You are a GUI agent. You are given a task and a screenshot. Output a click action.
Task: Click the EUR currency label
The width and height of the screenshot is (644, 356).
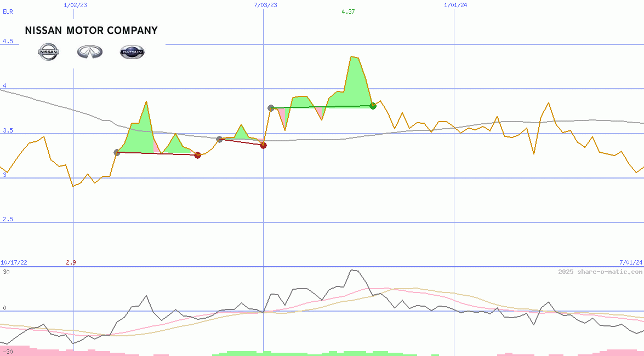[8, 11]
